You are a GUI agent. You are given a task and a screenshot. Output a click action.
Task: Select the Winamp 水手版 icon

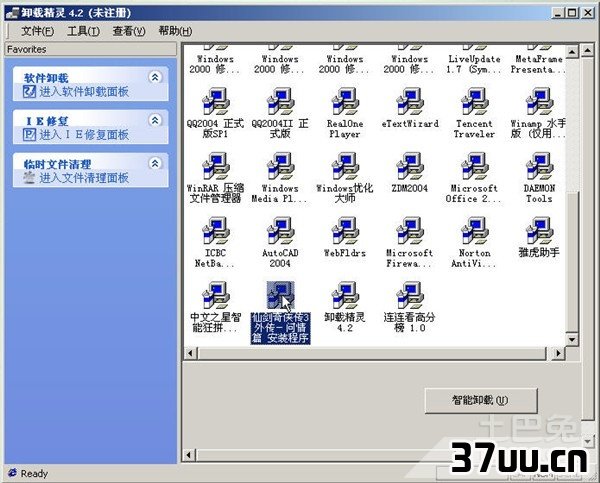(539, 102)
